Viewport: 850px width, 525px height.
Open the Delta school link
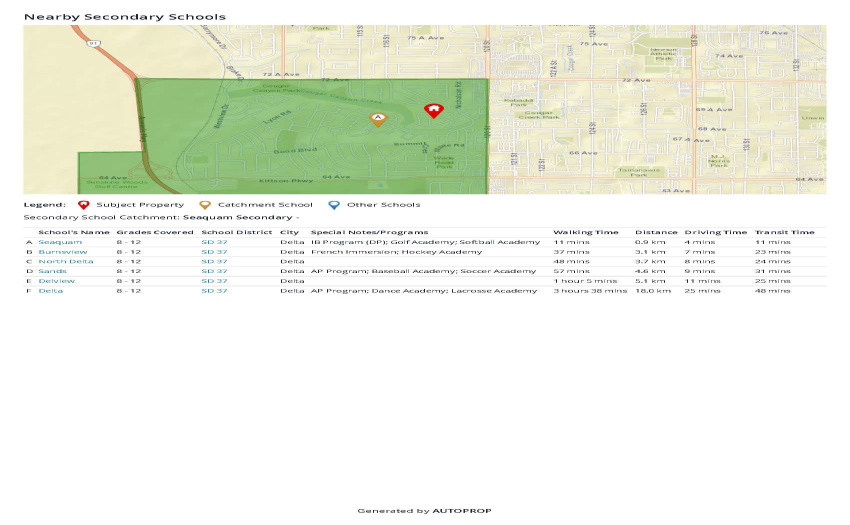tap(50, 291)
